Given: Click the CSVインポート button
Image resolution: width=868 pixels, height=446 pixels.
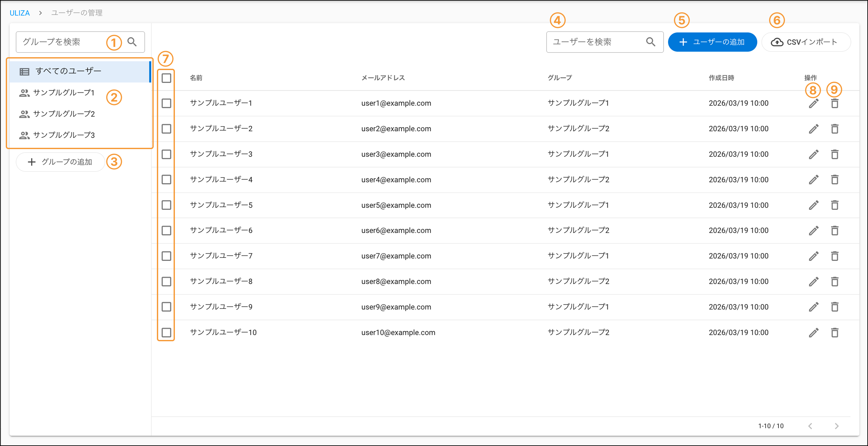Looking at the screenshot, I should [806, 42].
